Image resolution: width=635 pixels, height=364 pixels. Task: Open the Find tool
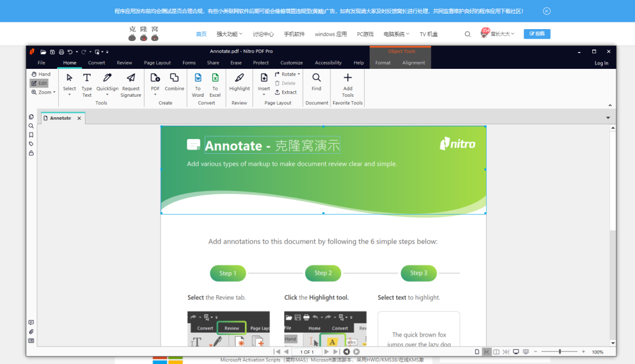316,82
